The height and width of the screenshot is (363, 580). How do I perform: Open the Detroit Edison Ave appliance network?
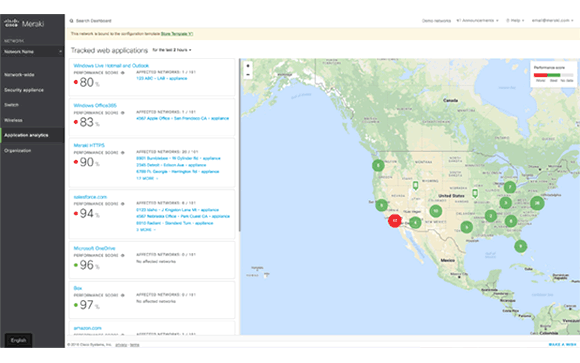coord(171,165)
